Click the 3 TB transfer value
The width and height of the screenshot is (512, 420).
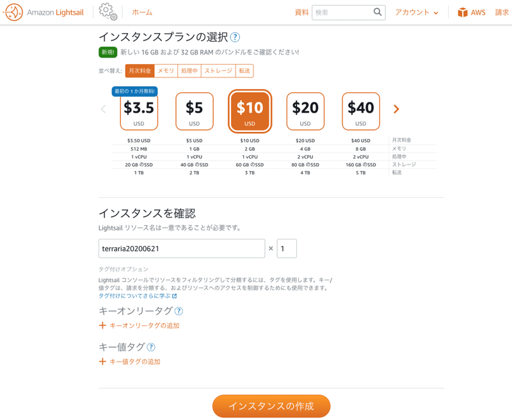(x=250, y=173)
